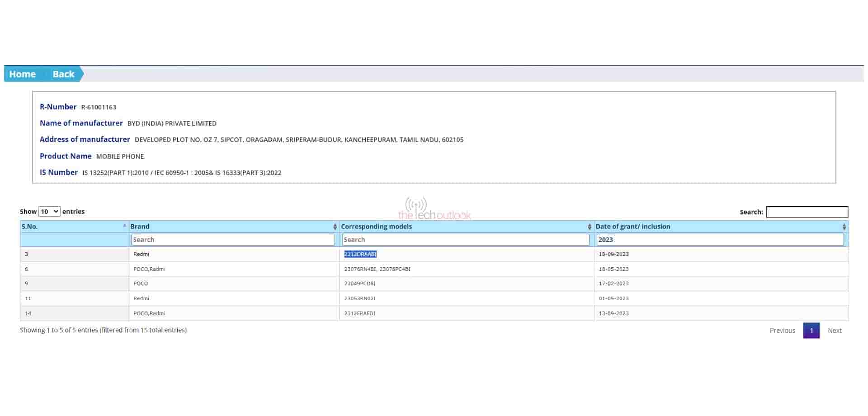Expand the entries count selector showing 10

tap(49, 211)
